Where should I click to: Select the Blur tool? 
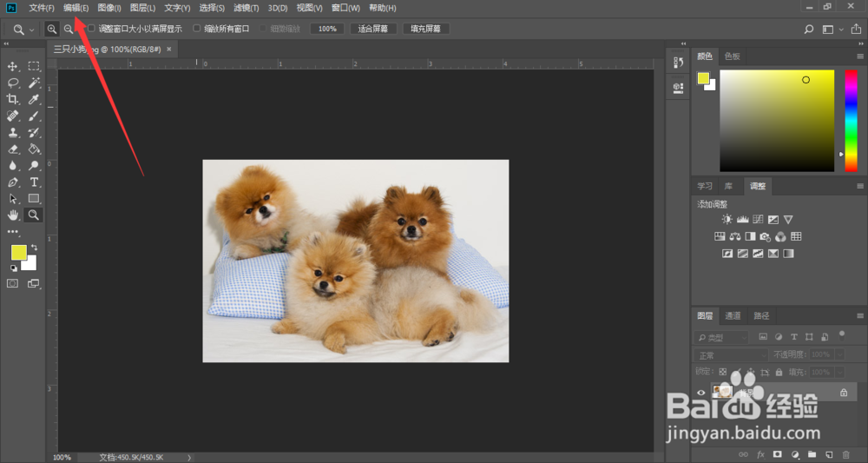coord(12,166)
